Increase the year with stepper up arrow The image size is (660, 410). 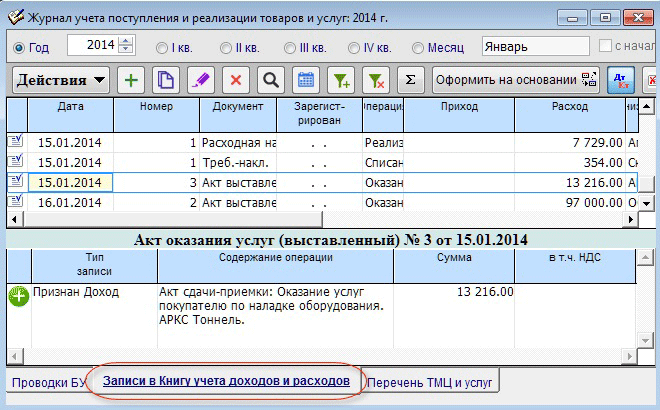(x=126, y=40)
